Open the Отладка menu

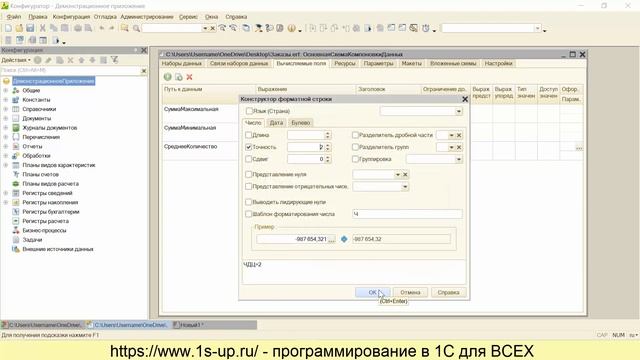(x=105, y=17)
